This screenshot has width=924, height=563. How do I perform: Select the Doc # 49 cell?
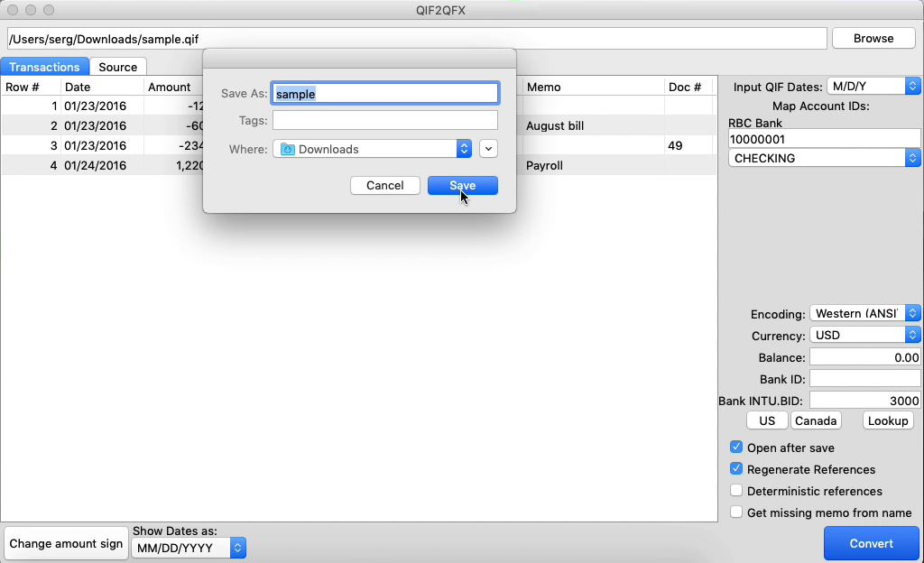coord(688,145)
